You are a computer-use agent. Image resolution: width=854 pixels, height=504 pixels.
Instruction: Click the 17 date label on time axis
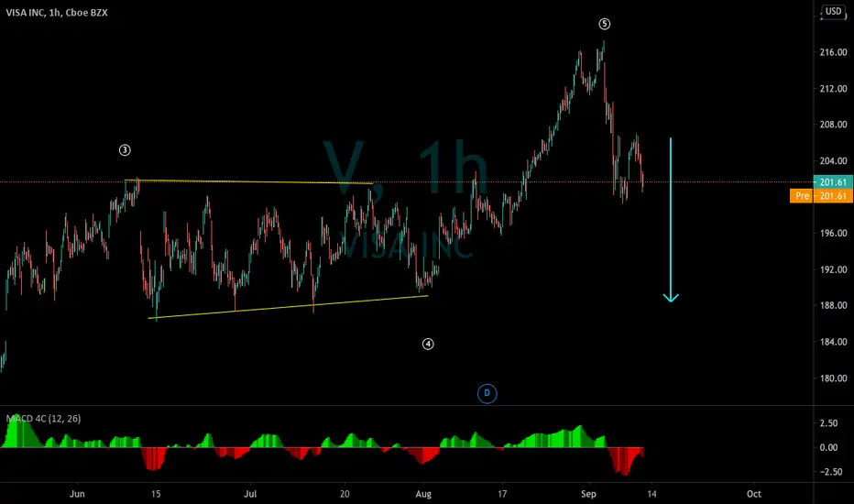click(x=502, y=494)
